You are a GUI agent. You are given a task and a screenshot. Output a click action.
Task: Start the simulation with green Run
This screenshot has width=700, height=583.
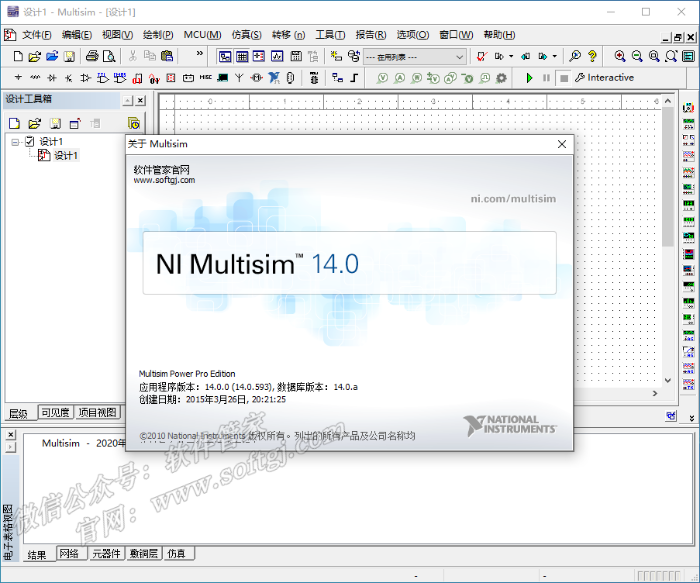tap(529, 78)
